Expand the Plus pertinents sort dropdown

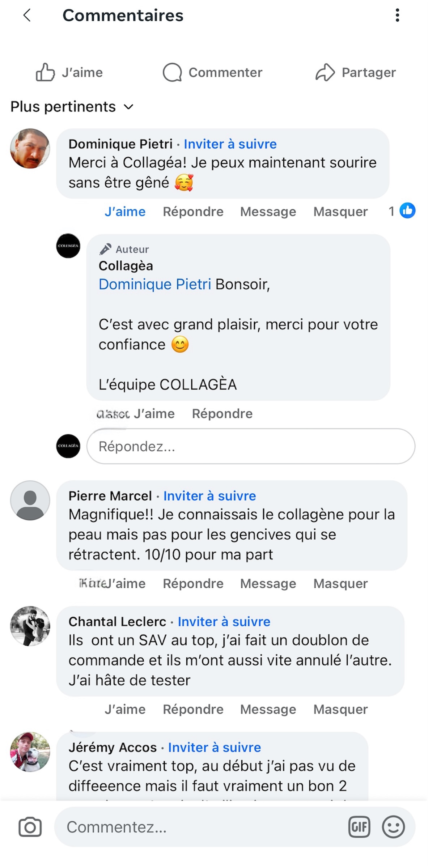[72, 107]
